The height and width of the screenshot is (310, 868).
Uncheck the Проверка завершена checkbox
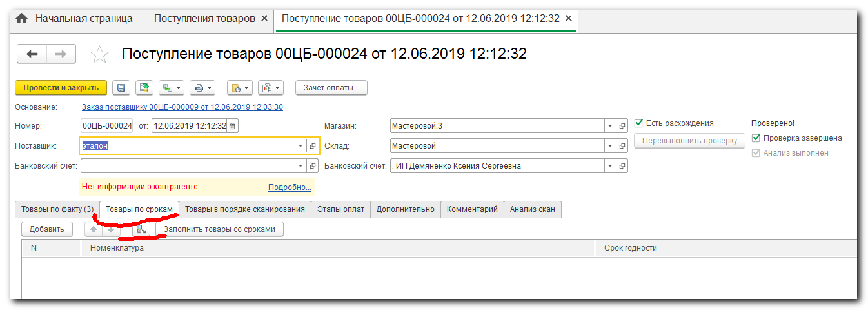(756, 138)
